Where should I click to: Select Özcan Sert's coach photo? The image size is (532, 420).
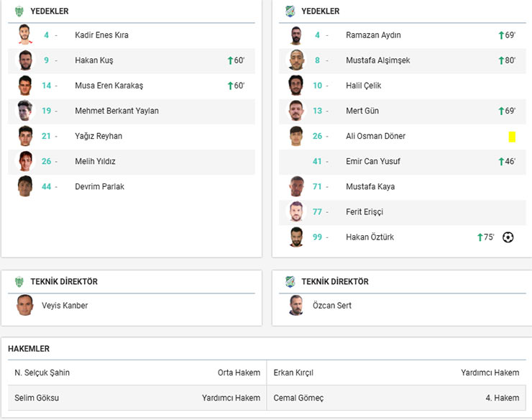[296, 306]
